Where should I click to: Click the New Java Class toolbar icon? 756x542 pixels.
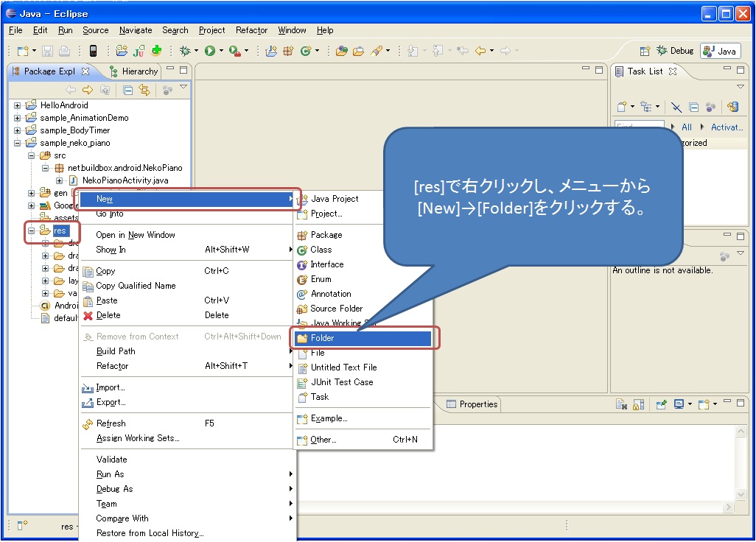pyautogui.click(x=306, y=51)
